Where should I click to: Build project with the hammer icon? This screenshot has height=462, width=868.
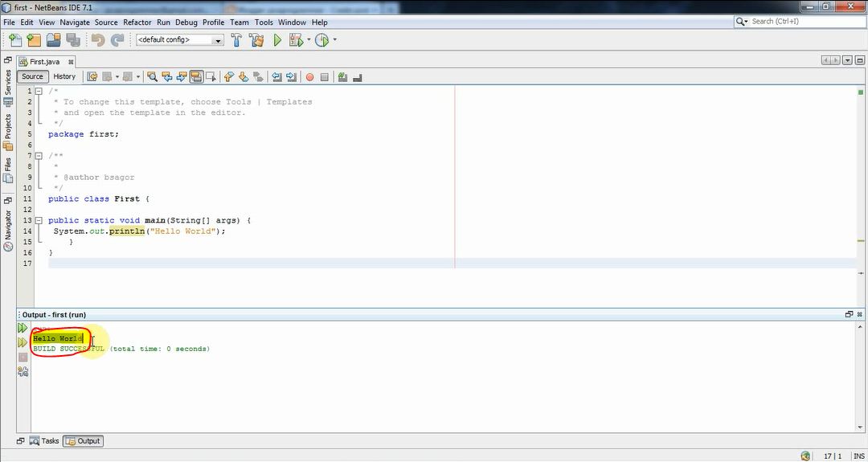point(236,40)
